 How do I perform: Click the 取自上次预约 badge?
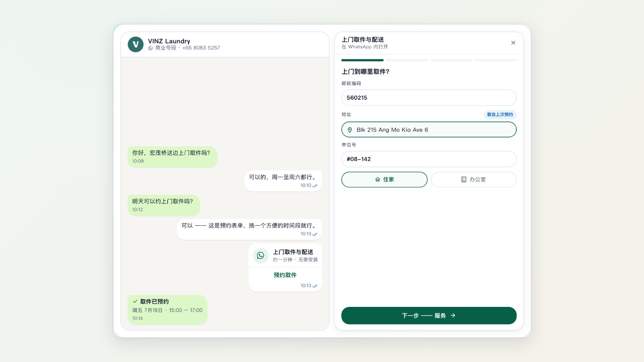point(500,115)
